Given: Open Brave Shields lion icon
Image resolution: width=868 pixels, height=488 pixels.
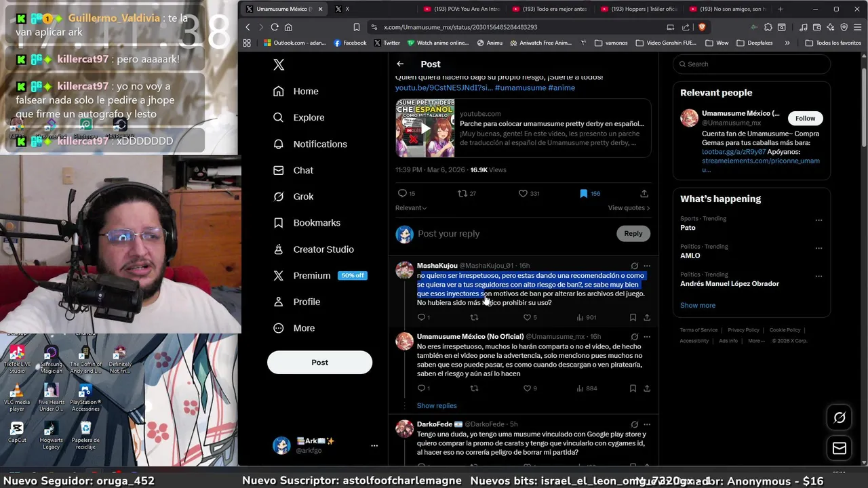Looking at the screenshot, I should [x=701, y=27].
